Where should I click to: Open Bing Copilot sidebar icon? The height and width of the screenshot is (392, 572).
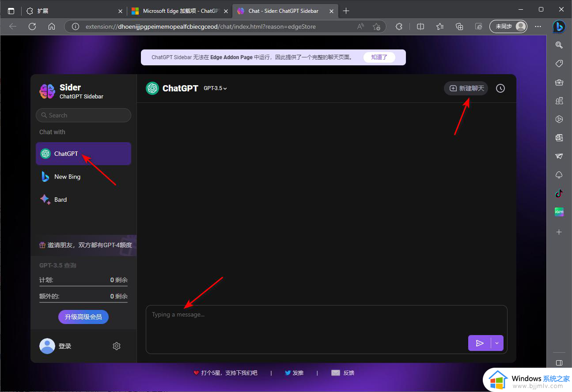[559, 26]
